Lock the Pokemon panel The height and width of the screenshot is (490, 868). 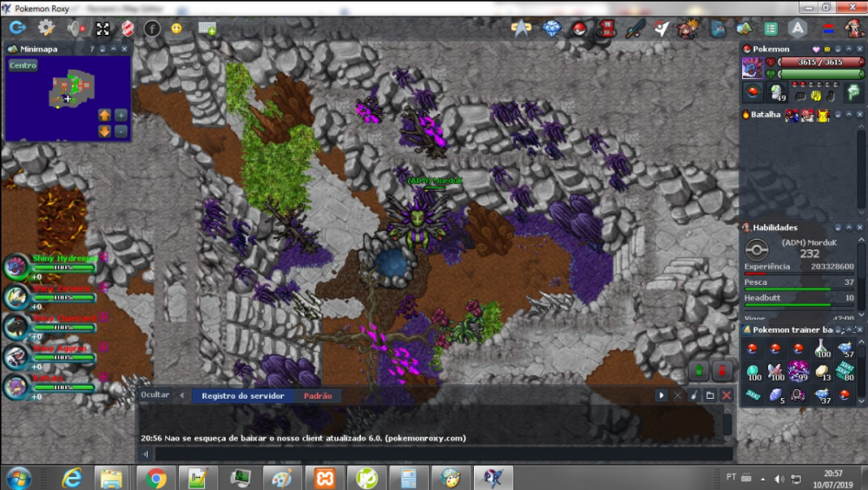[838, 50]
